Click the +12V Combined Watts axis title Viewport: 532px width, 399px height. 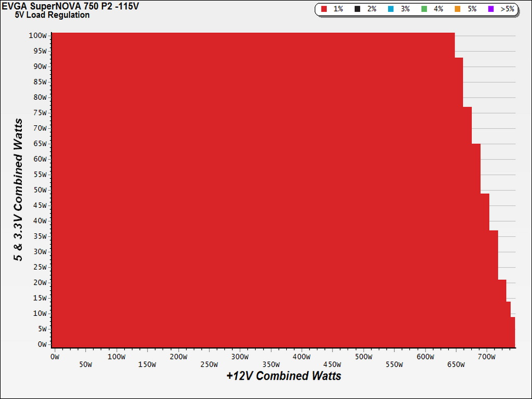pyautogui.click(x=284, y=376)
